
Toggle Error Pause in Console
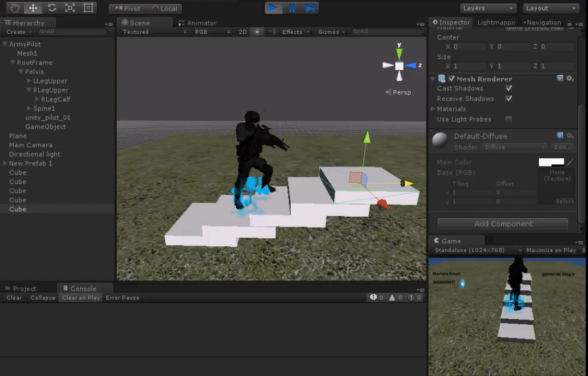click(x=123, y=297)
